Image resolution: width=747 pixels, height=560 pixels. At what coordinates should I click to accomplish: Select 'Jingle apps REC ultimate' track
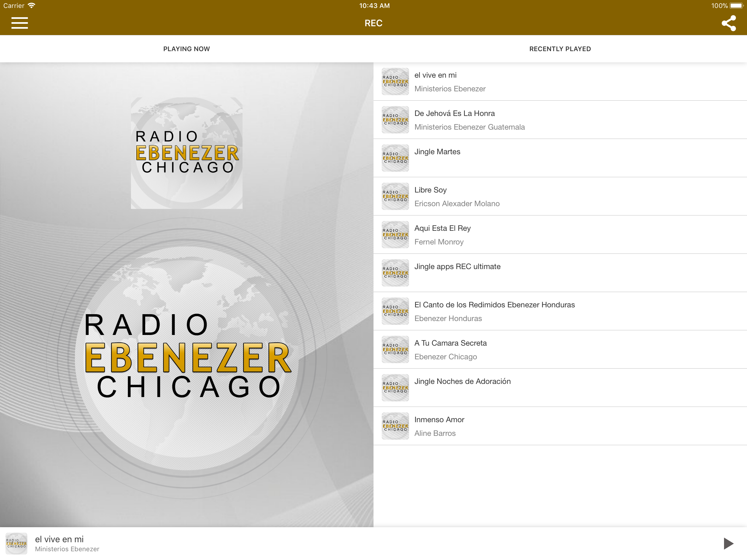tap(560, 273)
